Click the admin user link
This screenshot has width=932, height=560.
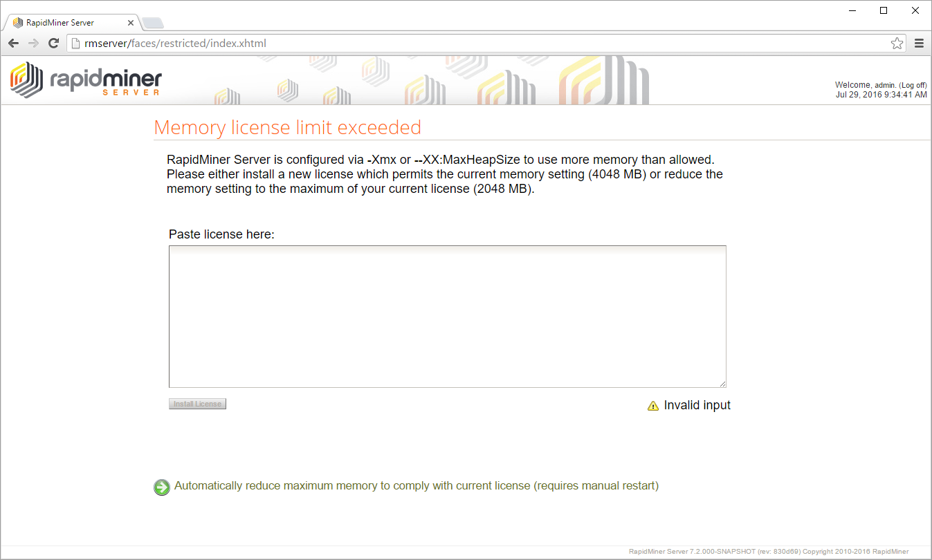pos(885,85)
